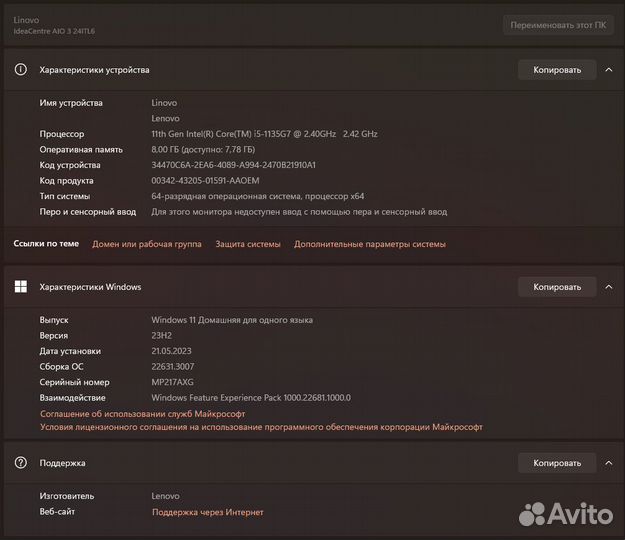Click the Для этого монитора недоступен ввод text
Image resolution: width=625 pixels, height=540 pixels.
(x=299, y=212)
